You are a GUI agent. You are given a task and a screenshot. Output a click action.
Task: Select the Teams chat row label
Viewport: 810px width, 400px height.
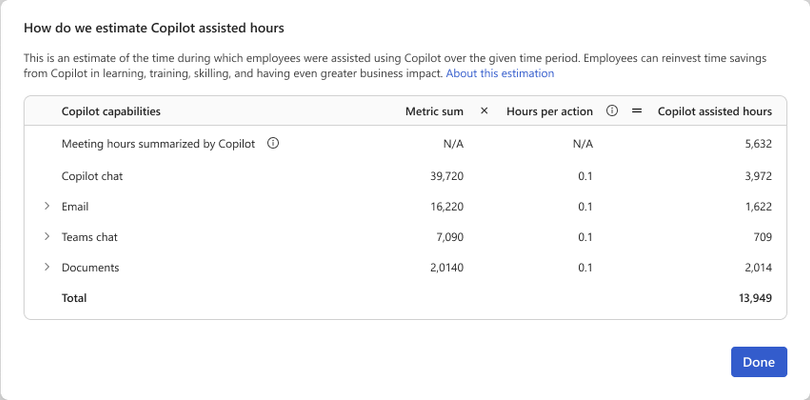[89, 237]
